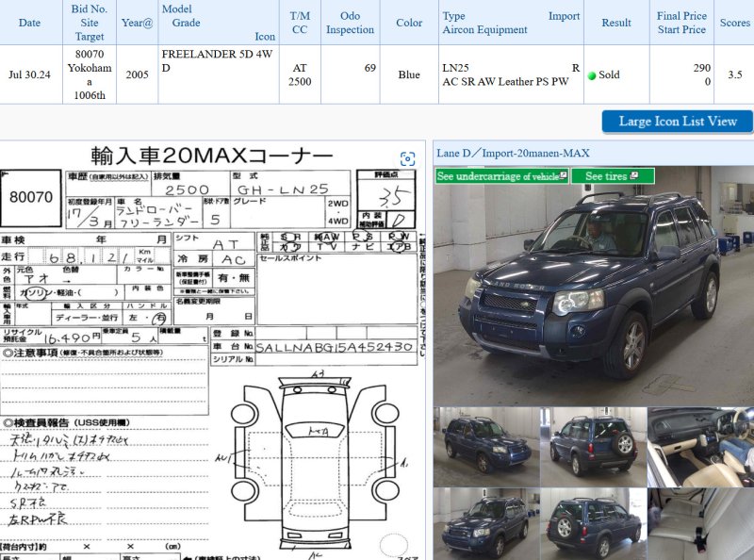Image resolution: width=754 pixels, height=560 pixels.
Task: Click the Final Price column header
Action: (x=681, y=23)
